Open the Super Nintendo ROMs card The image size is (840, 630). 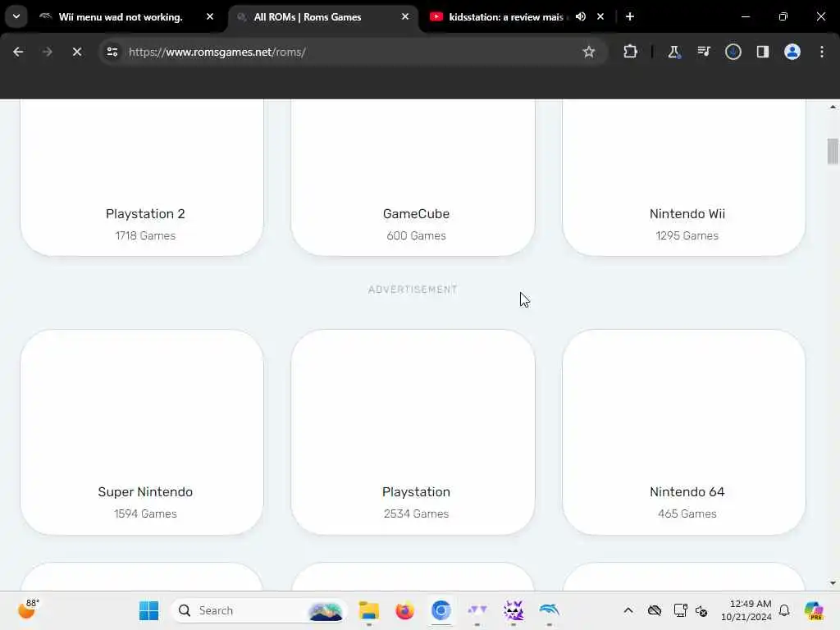[142, 431]
